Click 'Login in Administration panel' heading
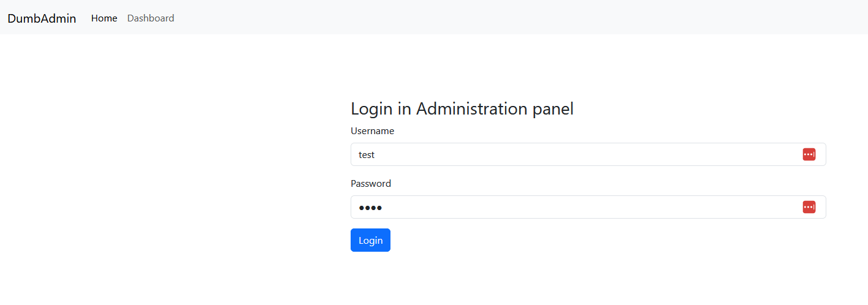The image size is (868, 305). pos(462,109)
